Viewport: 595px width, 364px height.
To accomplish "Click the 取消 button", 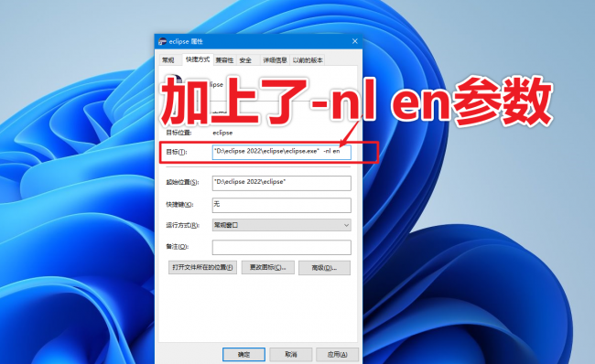I will click(x=291, y=355).
